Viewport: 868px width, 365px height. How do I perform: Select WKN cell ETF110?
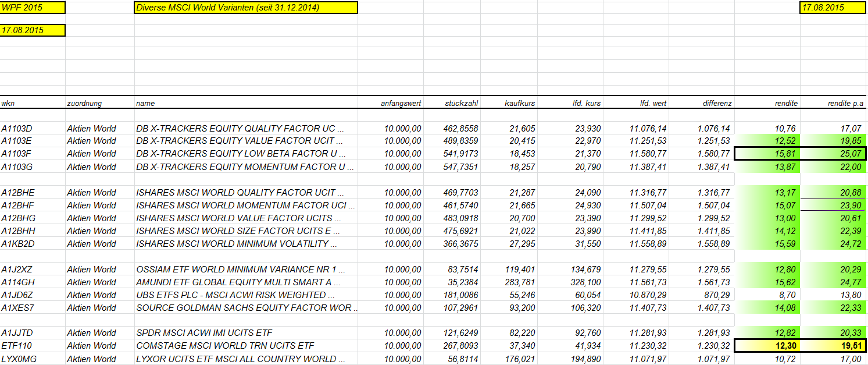(33, 346)
